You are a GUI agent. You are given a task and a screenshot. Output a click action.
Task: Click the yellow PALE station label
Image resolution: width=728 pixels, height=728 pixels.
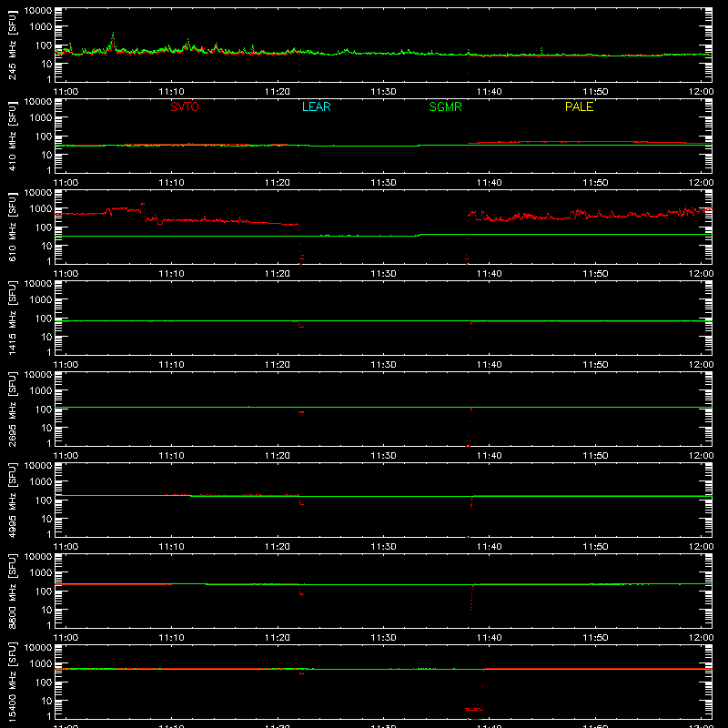579,106
